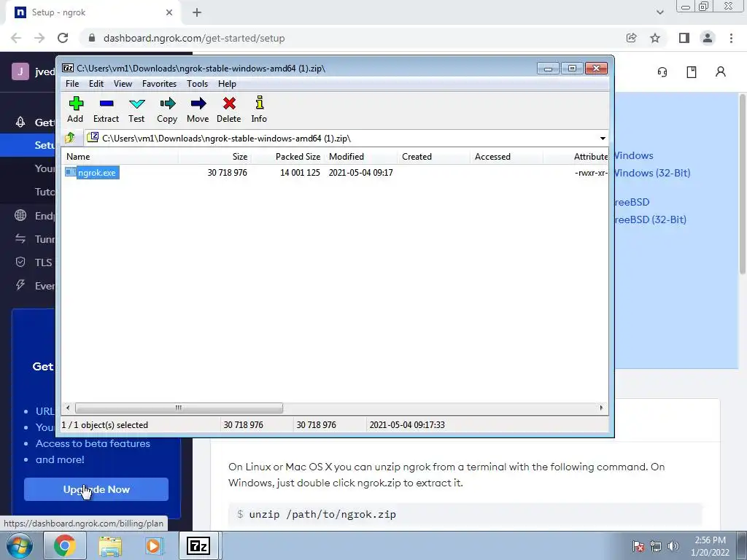This screenshot has width=747, height=560.
Task: Click the ngrok support headset icon
Action: (x=662, y=72)
